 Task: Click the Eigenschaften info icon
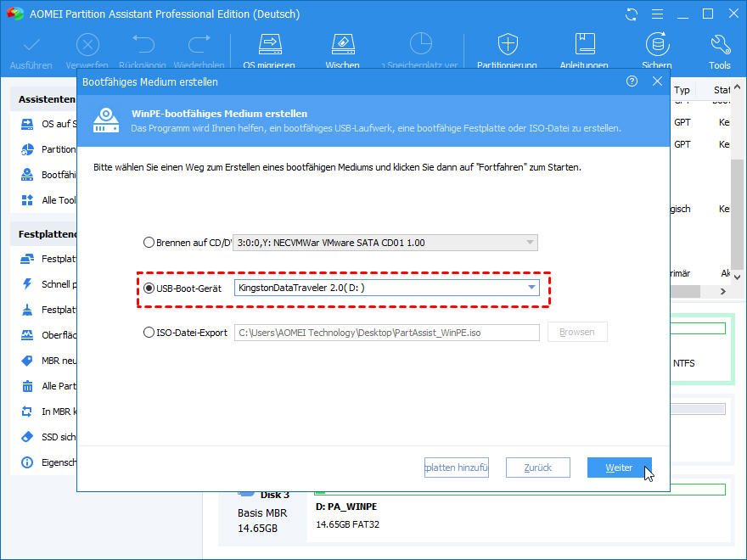tap(27, 462)
